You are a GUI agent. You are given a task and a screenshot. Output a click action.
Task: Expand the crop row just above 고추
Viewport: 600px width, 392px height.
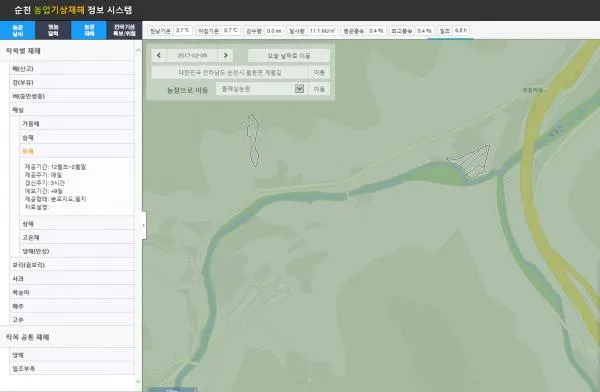72,306
